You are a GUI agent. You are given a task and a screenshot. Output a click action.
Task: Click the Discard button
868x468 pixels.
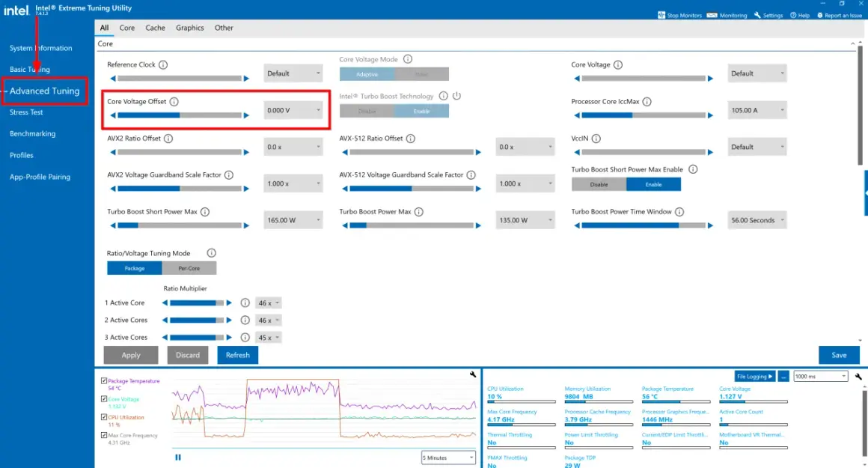click(188, 355)
